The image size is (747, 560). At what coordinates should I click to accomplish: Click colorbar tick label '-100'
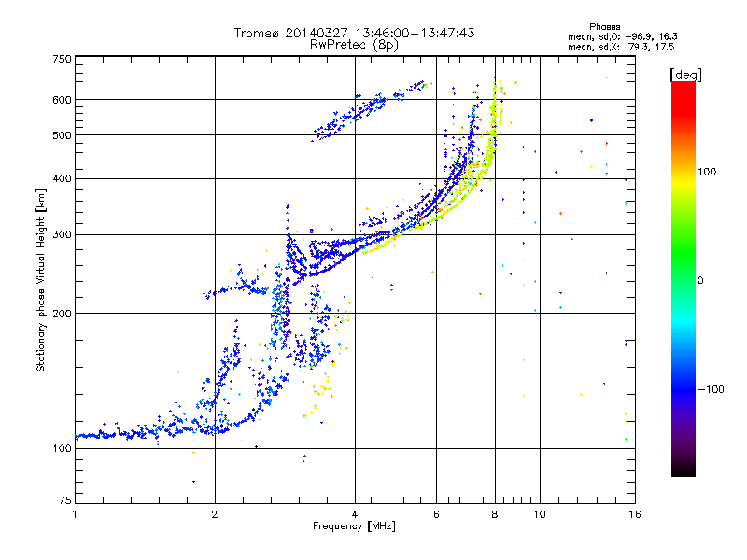[712, 389]
